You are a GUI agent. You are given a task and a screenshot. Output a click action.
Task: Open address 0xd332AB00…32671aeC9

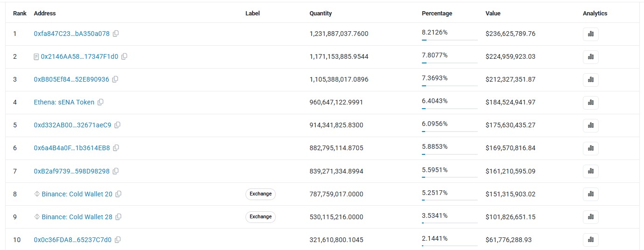point(73,125)
